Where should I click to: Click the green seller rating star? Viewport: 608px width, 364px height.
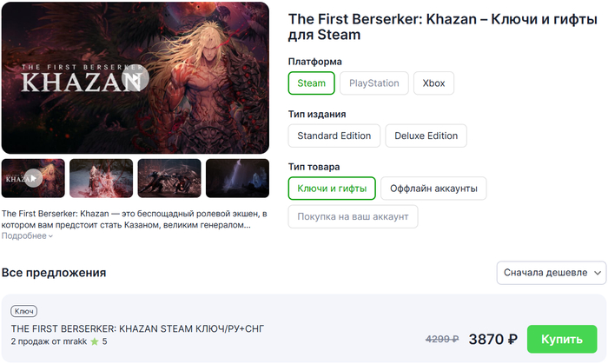(x=95, y=341)
